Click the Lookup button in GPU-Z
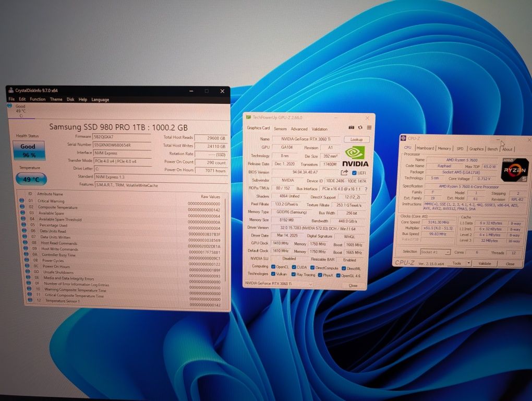Image resolution: width=532 pixels, height=401 pixels. coord(357,139)
